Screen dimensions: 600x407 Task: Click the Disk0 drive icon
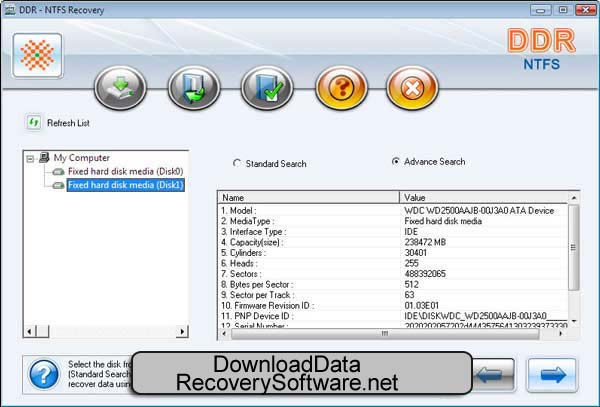click(58, 172)
